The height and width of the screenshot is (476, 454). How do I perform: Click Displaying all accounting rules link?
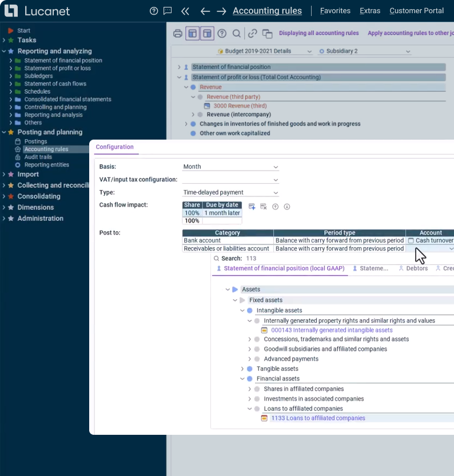coord(318,33)
